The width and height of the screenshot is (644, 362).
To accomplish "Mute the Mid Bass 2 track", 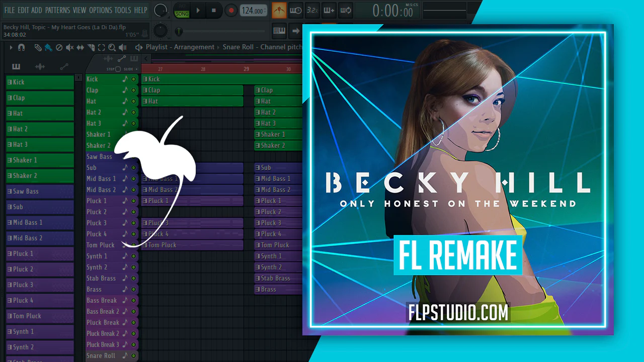I will 133,190.
